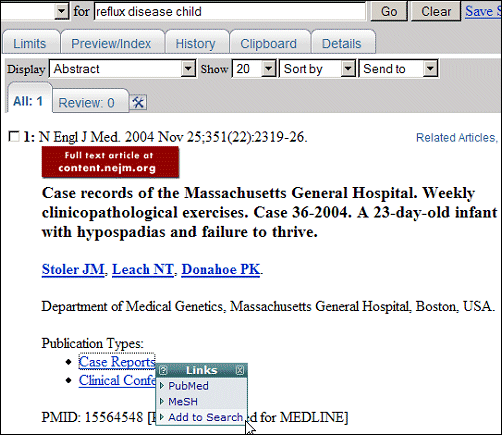Click the help icon in Links popup
Image resolution: width=502 pixels, height=435 pixels.
pyautogui.click(x=163, y=370)
